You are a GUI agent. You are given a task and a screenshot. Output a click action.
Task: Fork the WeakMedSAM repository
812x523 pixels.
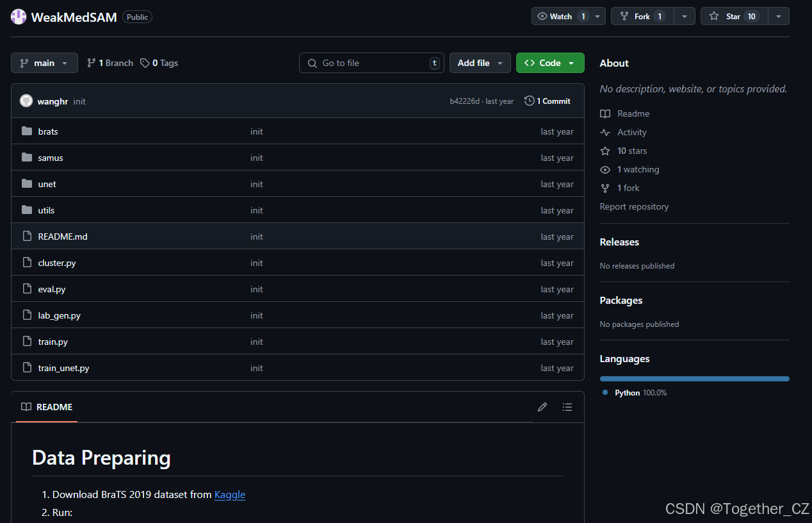(643, 17)
